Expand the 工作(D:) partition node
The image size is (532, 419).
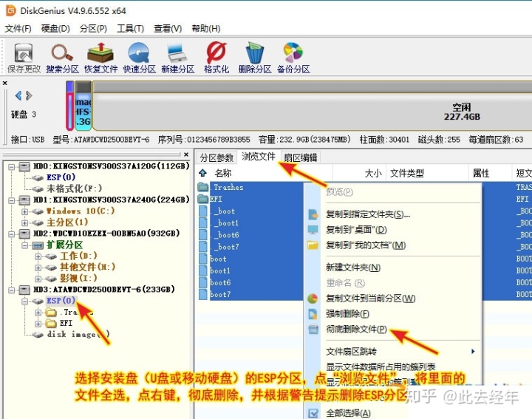[x=38, y=256]
